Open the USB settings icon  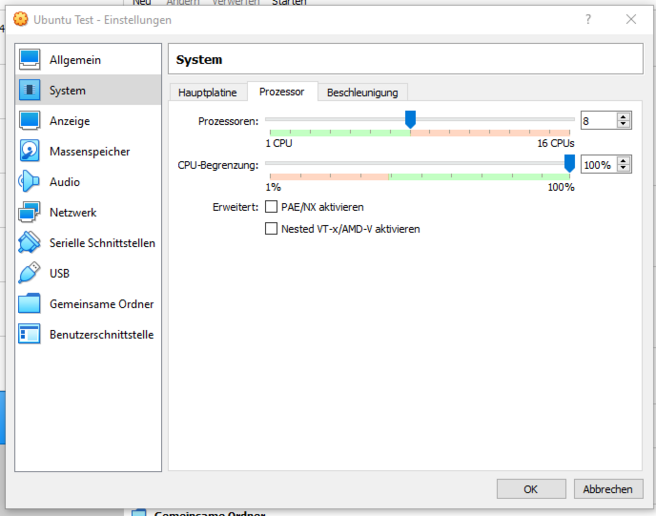pyautogui.click(x=30, y=273)
